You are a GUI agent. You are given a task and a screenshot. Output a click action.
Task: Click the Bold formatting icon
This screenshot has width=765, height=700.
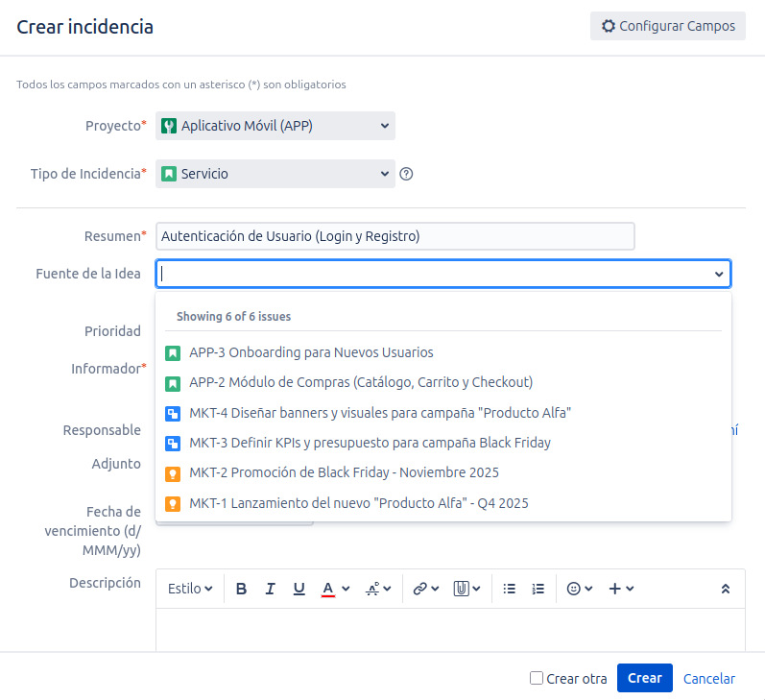(241, 589)
